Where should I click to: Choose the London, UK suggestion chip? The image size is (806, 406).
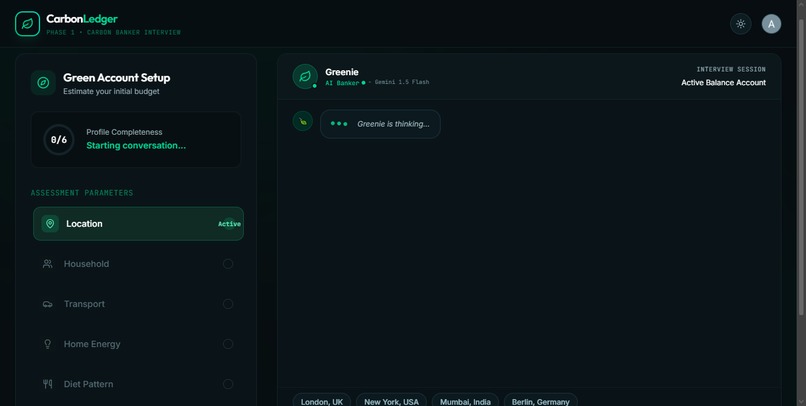322,401
